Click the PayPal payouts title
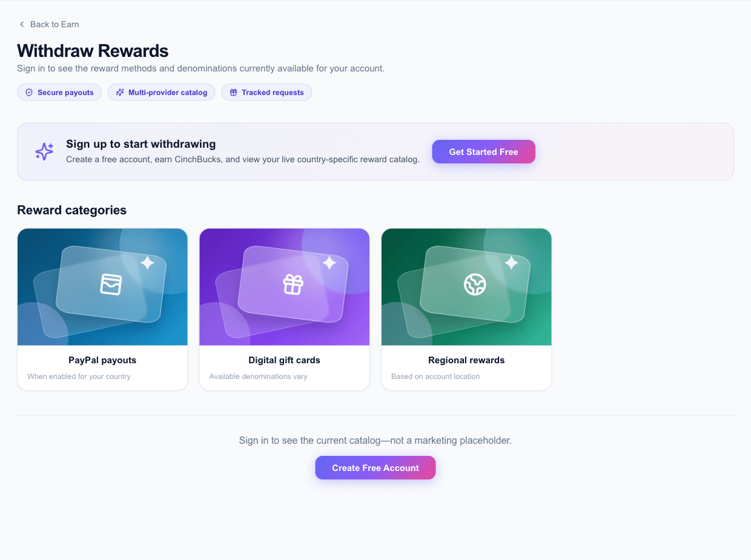 click(102, 360)
